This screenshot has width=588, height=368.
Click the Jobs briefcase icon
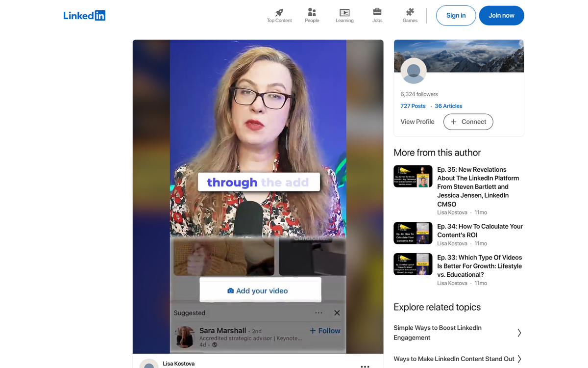pyautogui.click(x=377, y=12)
